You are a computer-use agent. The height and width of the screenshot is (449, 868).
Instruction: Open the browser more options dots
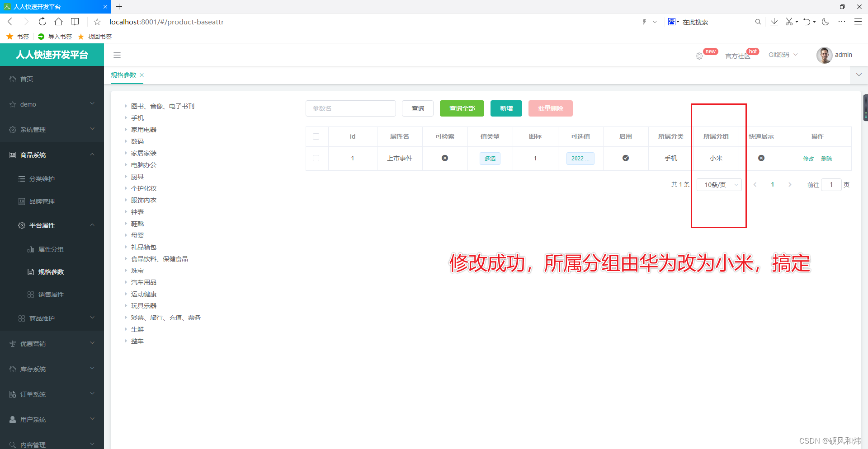click(x=841, y=22)
